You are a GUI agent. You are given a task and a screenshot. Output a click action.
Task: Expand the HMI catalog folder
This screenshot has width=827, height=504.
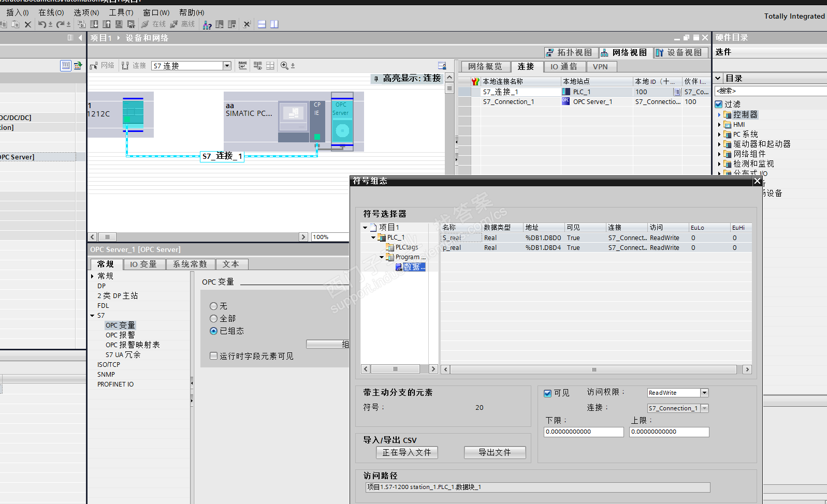(x=719, y=125)
